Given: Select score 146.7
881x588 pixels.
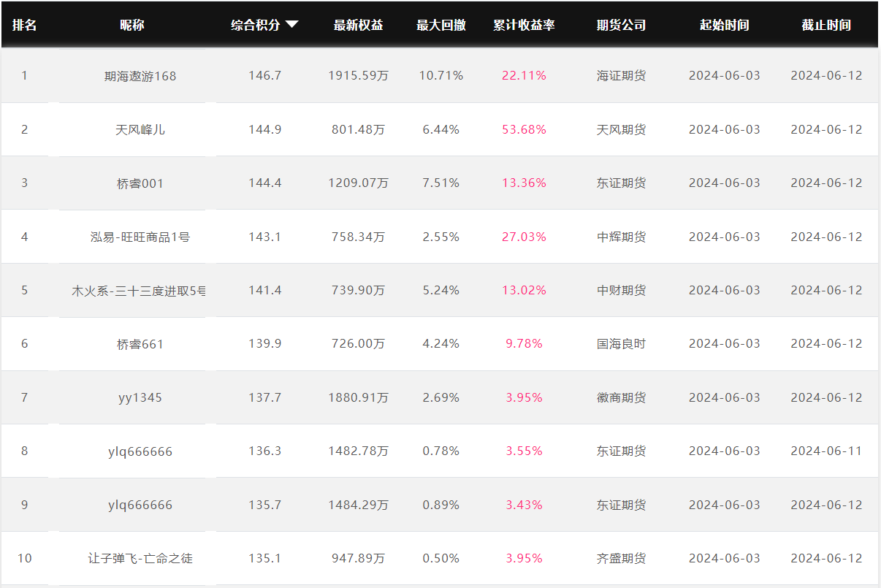Looking at the screenshot, I should click(x=265, y=75).
